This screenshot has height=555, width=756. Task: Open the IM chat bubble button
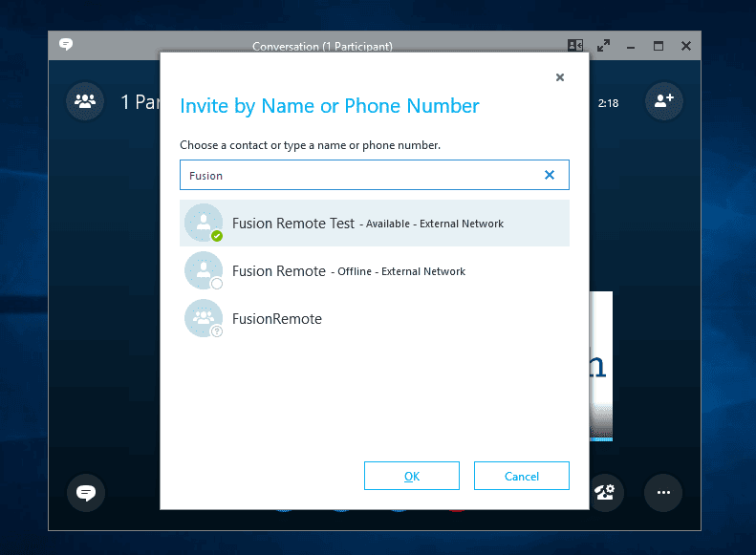(x=86, y=493)
